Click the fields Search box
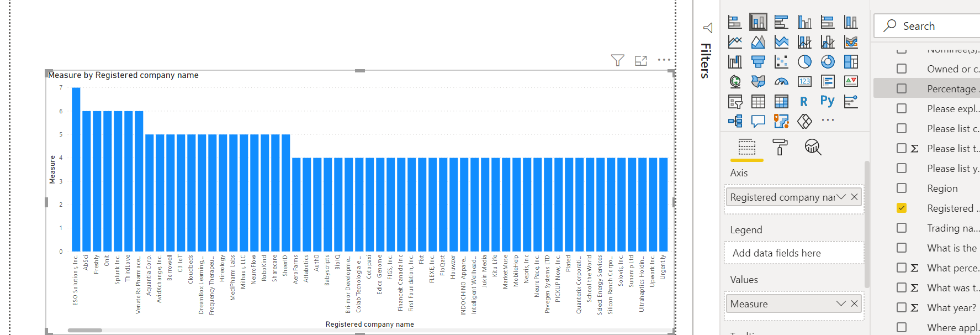 click(x=927, y=26)
